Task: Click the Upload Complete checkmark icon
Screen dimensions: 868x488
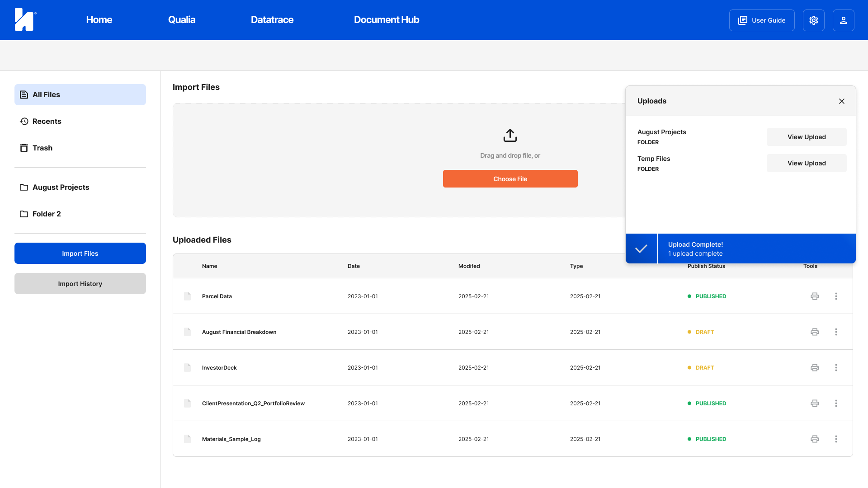Action: click(x=641, y=249)
